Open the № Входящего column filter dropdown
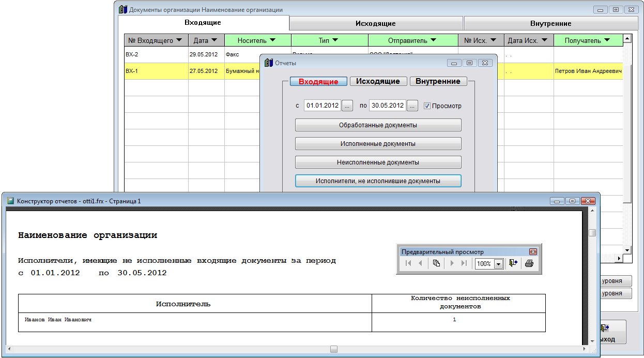This screenshot has height=358, width=644. coord(179,40)
